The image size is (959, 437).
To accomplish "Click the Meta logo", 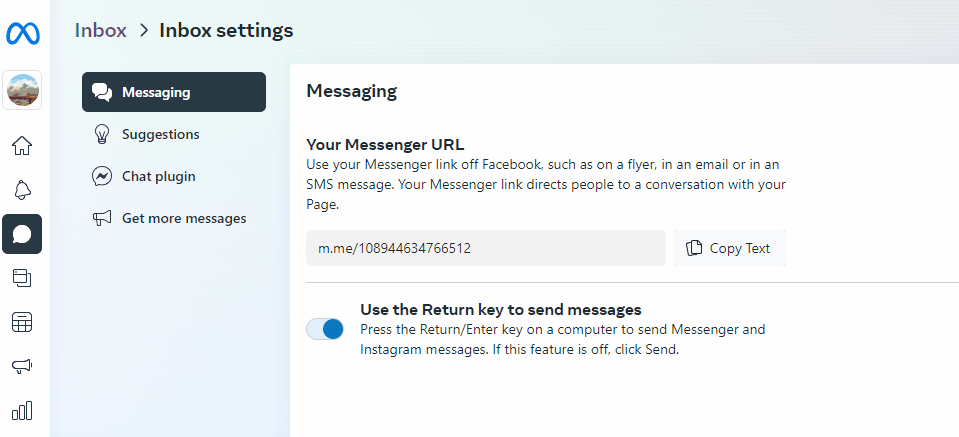I will (22, 33).
